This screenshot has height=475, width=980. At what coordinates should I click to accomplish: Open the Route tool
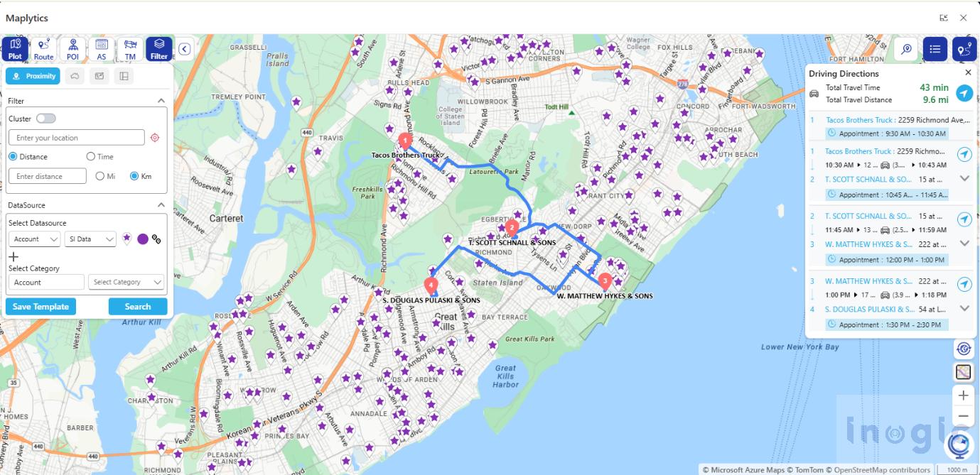(x=43, y=49)
